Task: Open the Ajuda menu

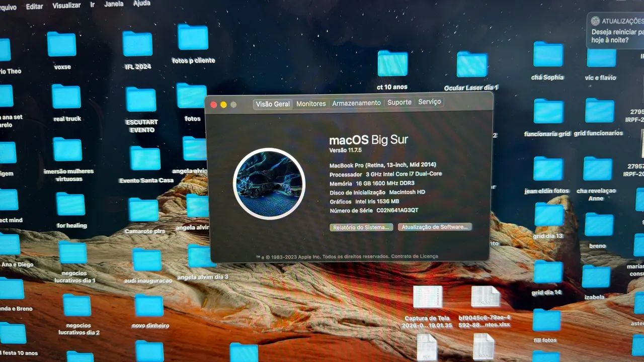Action: (141, 3)
